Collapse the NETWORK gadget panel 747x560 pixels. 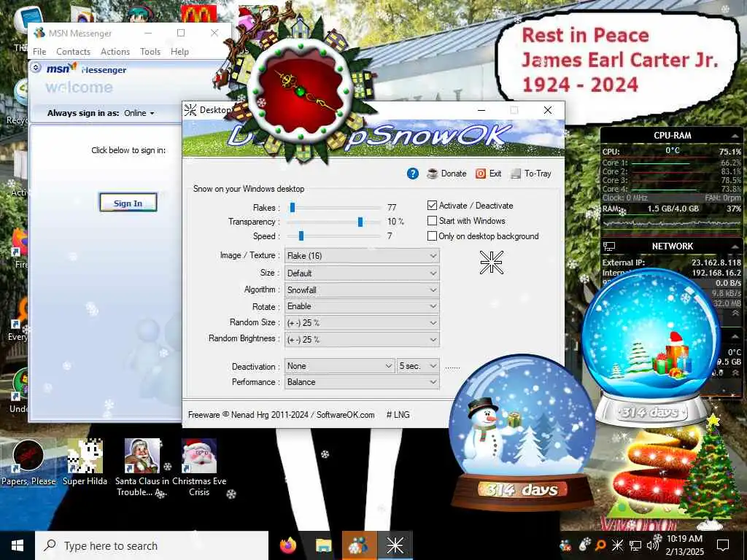click(735, 246)
